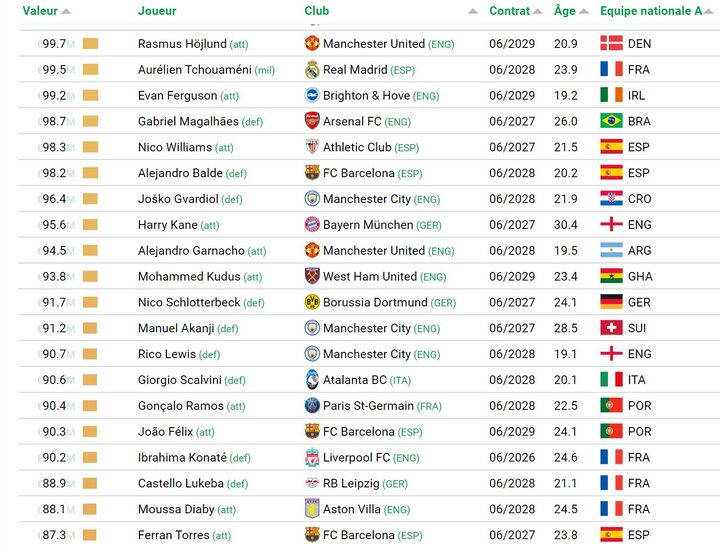Click the Ghana flag in Kudus's row
This screenshot has height=553, width=720.
click(x=611, y=276)
